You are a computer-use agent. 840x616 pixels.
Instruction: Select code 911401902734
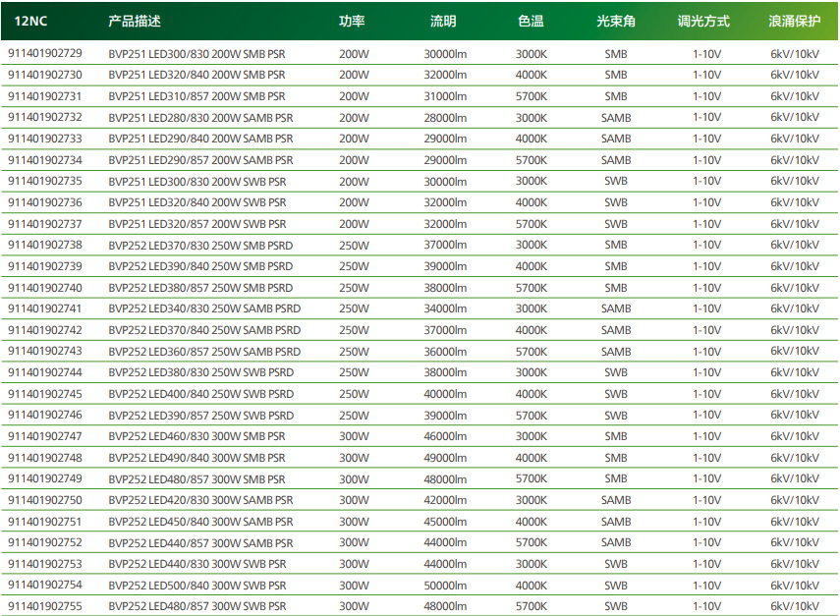[45, 159]
